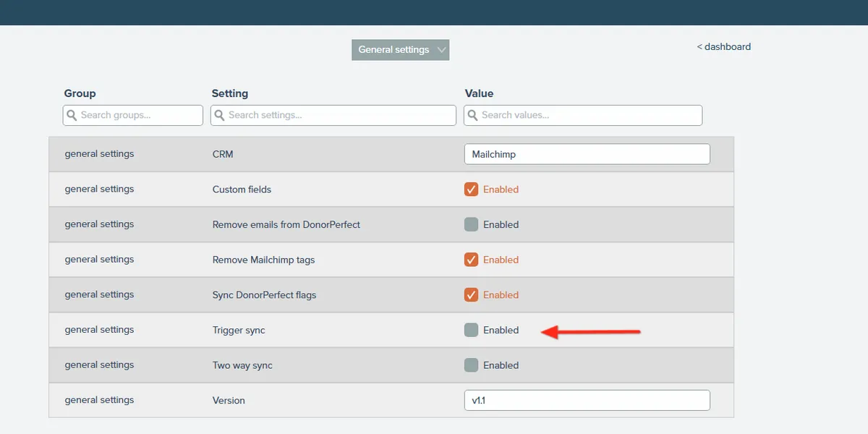The width and height of the screenshot is (868, 434).
Task: Select the Version setting name
Action: [x=229, y=400]
